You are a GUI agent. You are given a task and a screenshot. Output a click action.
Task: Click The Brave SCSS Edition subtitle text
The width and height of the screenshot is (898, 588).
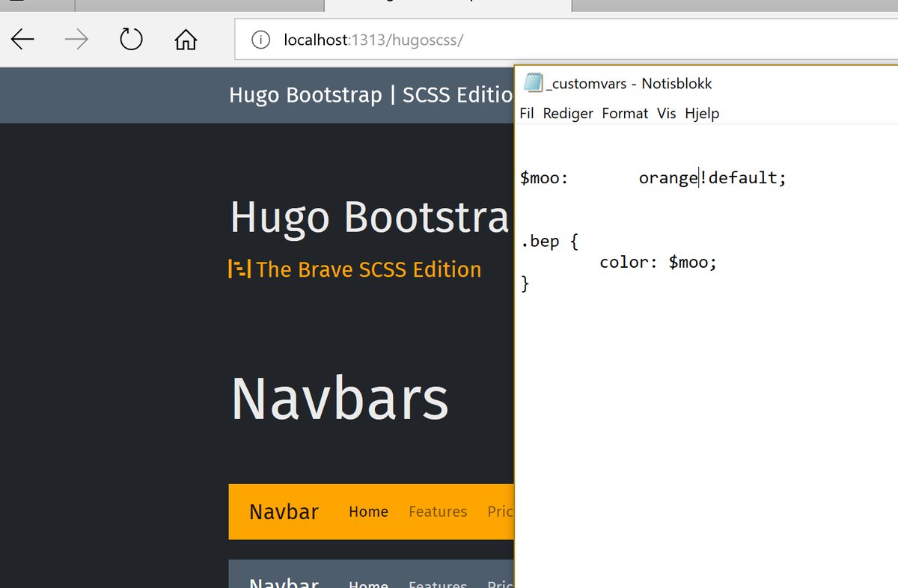[x=369, y=269]
